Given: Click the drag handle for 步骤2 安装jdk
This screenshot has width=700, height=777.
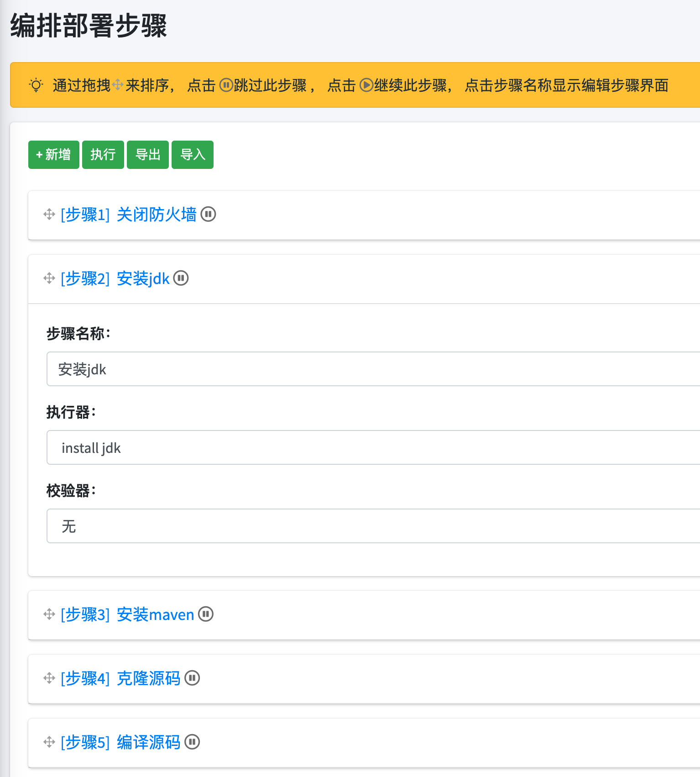Looking at the screenshot, I should point(49,278).
